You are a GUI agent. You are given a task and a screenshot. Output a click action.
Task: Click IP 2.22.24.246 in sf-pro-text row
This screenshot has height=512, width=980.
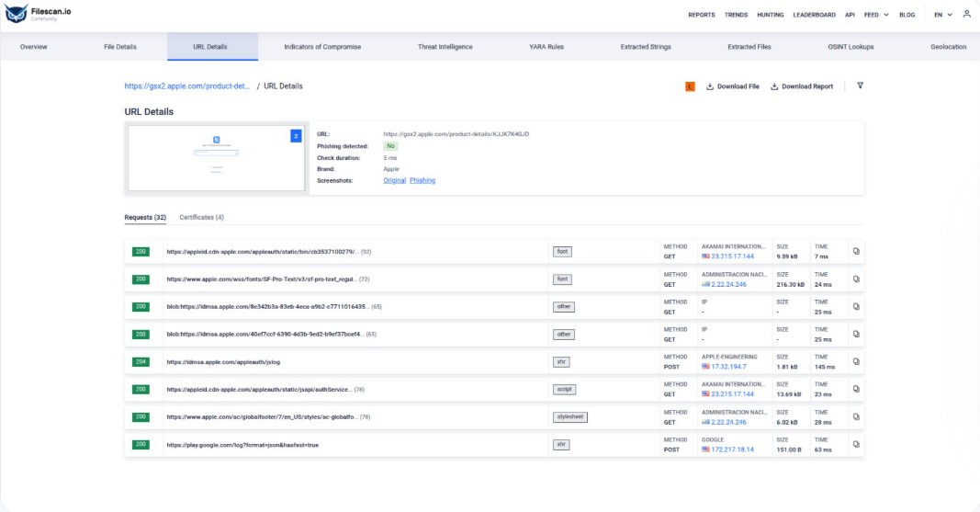[728, 284]
